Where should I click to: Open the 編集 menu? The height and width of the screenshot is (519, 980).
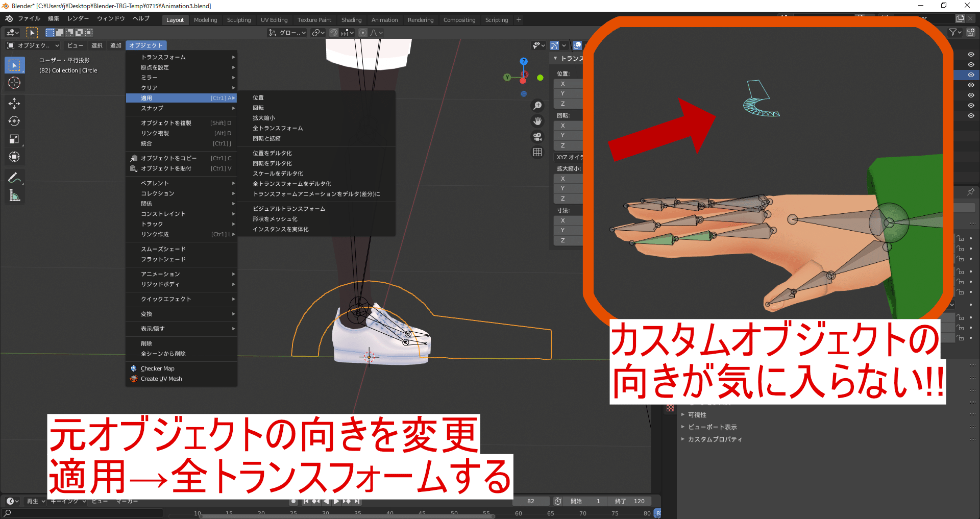54,19
